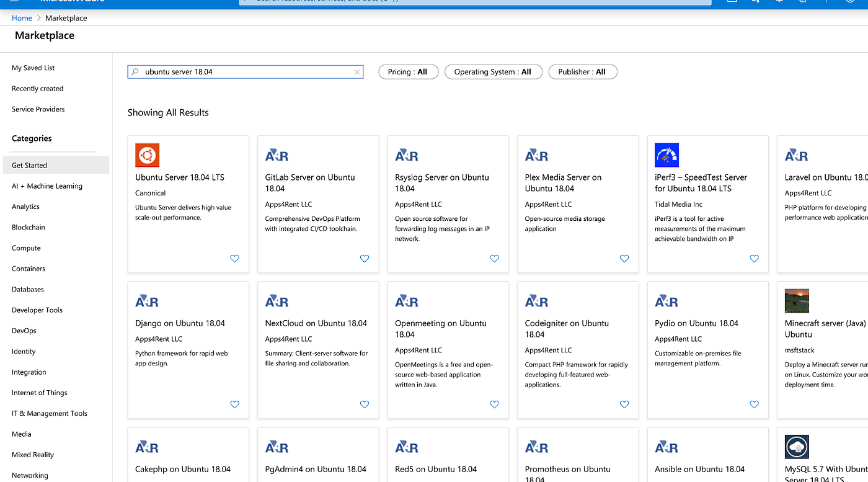Select the Developer Tools category
This screenshot has width=868, height=482.
point(37,310)
